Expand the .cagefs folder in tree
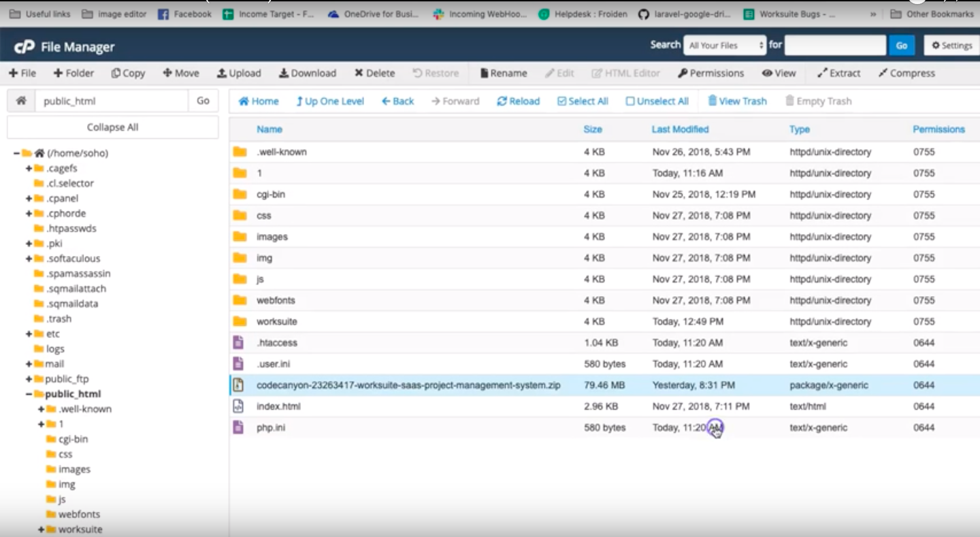The height and width of the screenshot is (537, 980). pyautogui.click(x=29, y=168)
